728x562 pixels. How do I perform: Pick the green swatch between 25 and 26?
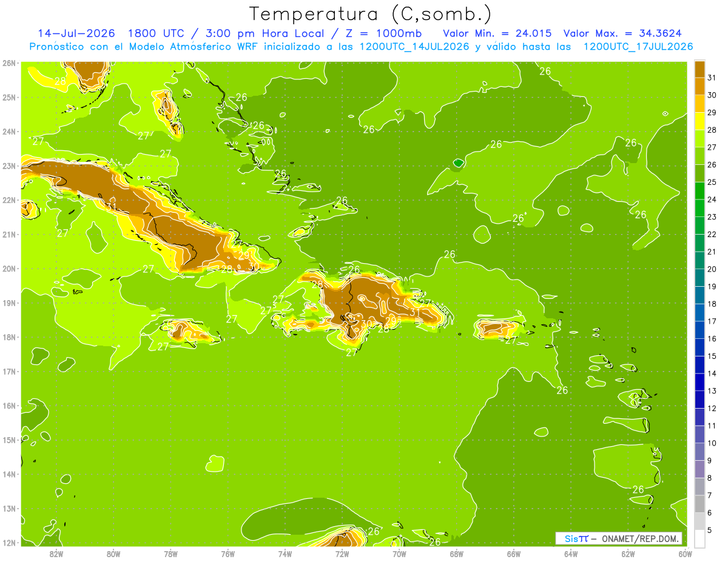(699, 173)
